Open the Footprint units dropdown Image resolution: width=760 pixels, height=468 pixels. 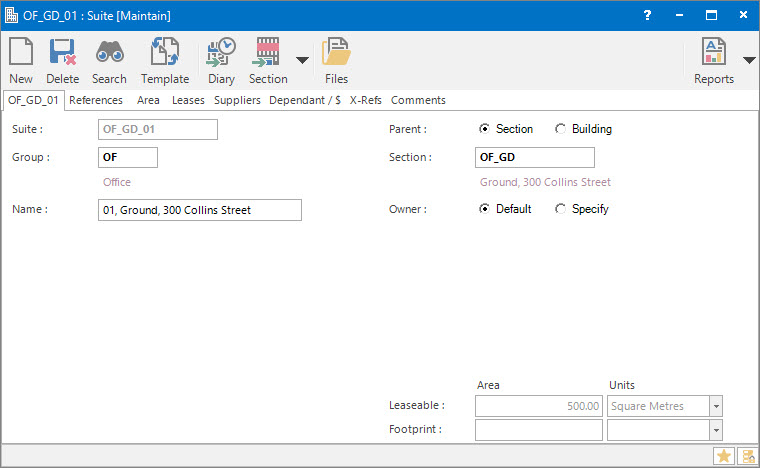tap(715, 430)
